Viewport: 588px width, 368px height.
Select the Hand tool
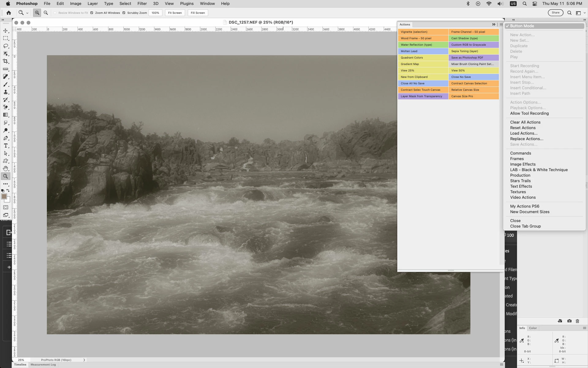point(6,169)
